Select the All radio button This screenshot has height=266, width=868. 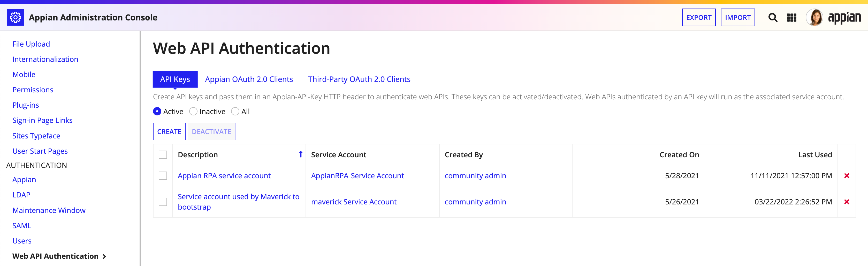(x=235, y=111)
